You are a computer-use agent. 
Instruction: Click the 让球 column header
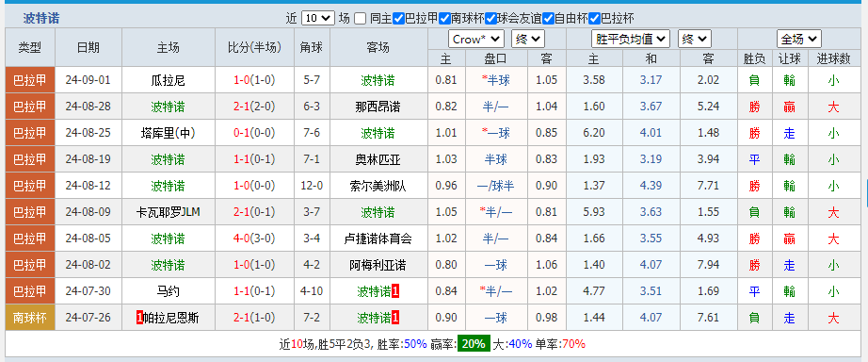coord(790,58)
